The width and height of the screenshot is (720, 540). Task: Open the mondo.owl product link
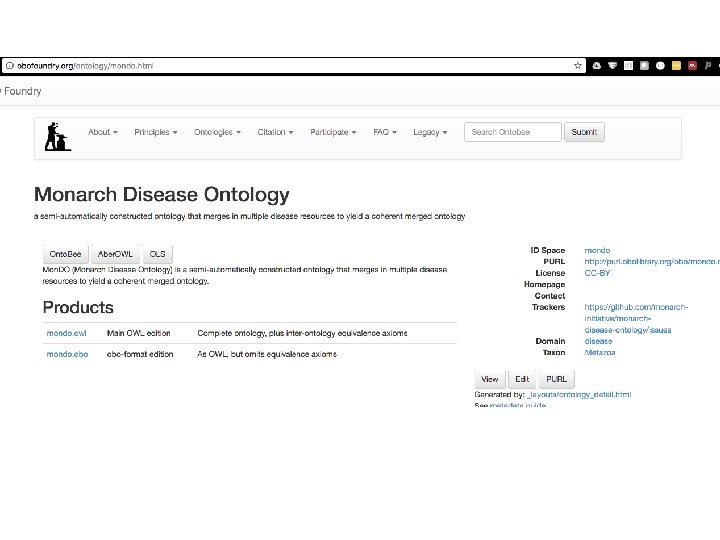67,333
